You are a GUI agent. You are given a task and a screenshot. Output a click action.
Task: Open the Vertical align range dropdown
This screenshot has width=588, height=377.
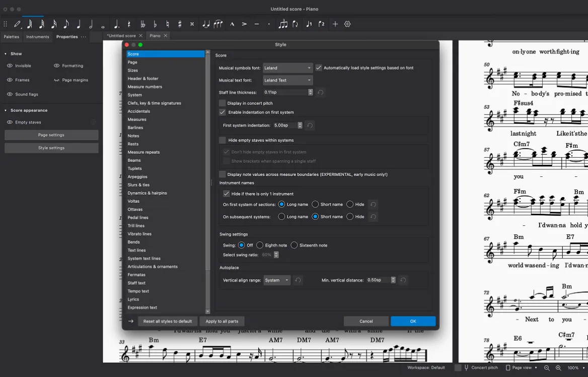[x=277, y=280]
